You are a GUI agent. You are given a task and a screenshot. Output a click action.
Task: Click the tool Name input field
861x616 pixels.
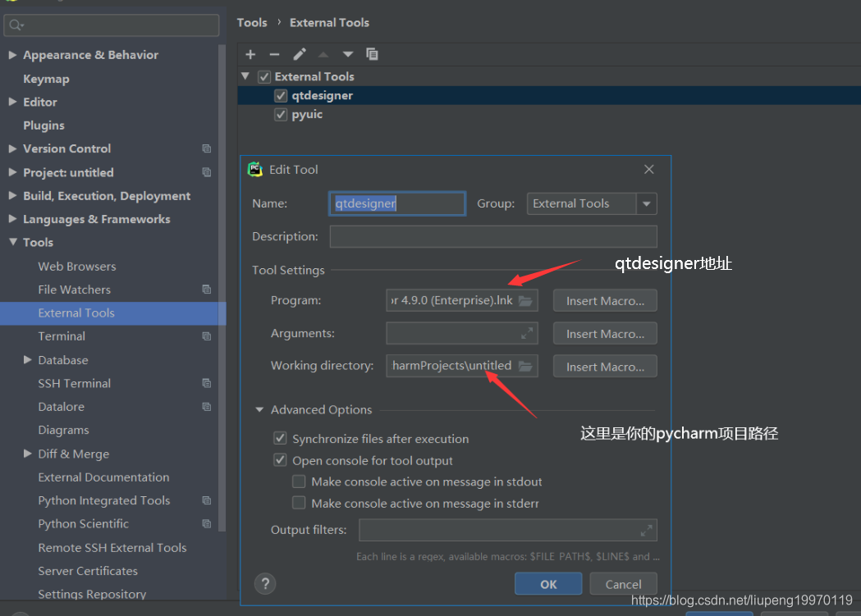(397, 203)
